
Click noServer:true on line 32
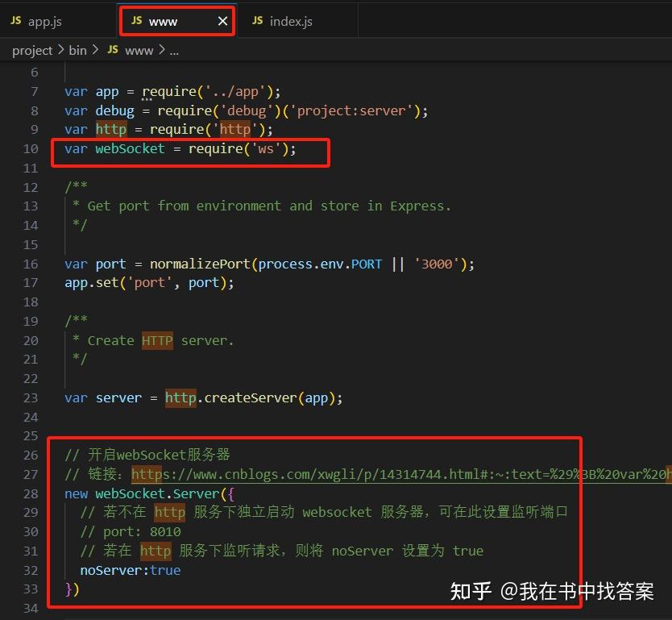[x=131, y=570]
